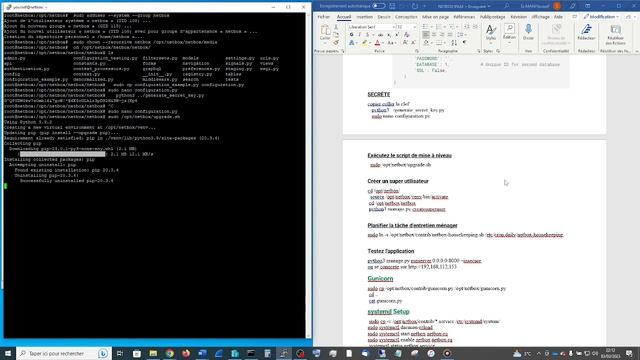This screenshot has height=360, width=640.
Task: Switch to the Révision tab
Action: click(518, 17)
